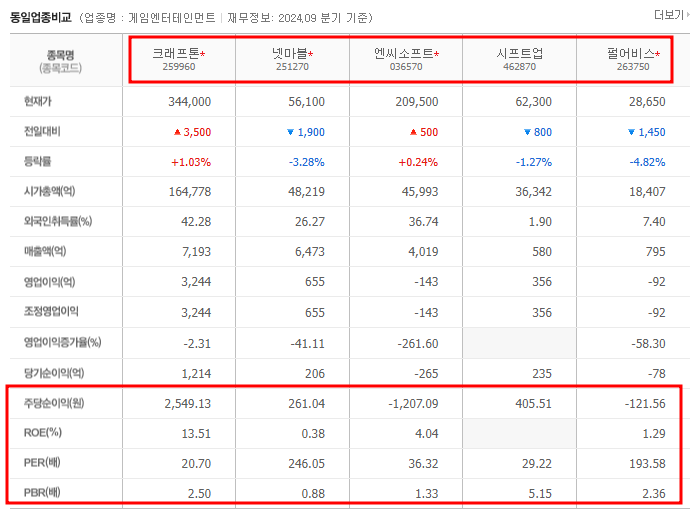Open 펄어비스 stock link

[631, 54]
